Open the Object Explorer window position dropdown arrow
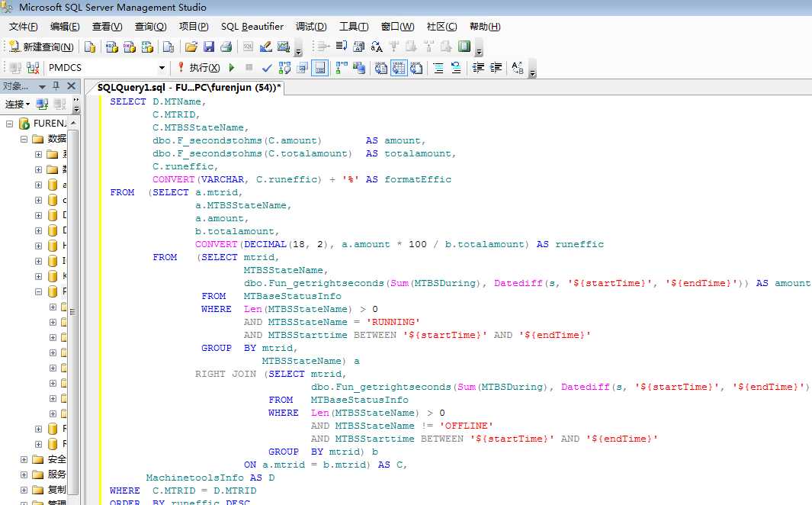The image size is (812, 505). [43, 86]
